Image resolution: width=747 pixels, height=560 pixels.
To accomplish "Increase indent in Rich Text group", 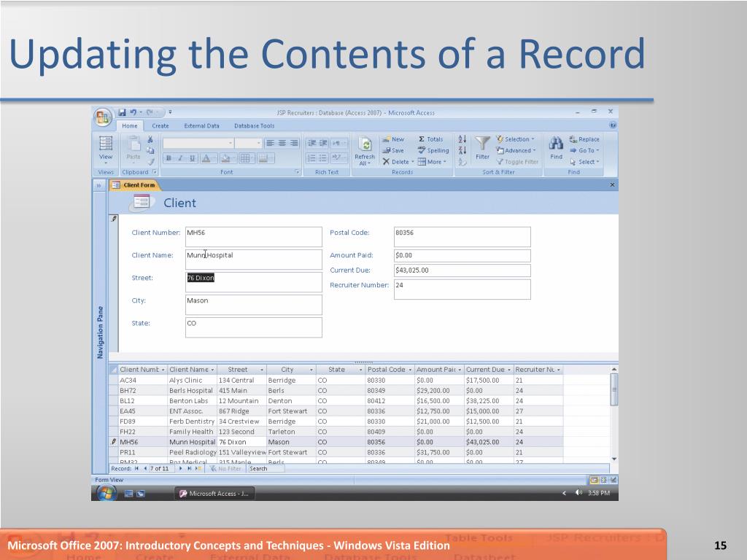I will point(323,143).
